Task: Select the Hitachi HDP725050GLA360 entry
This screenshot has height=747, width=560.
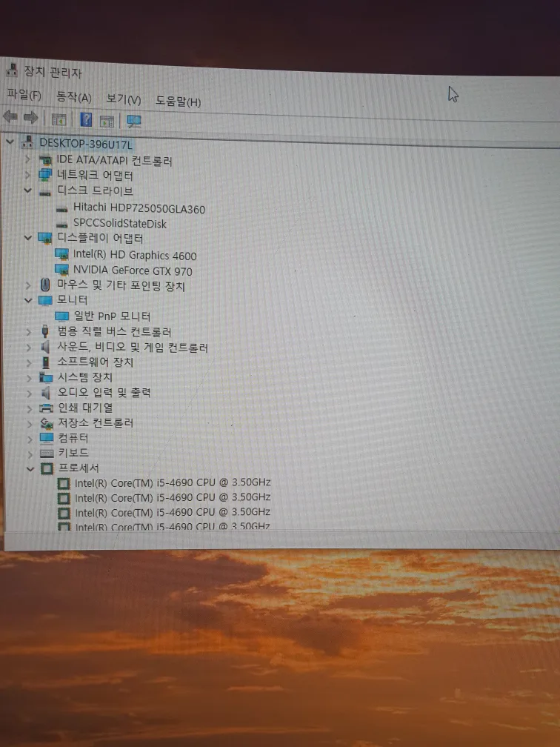Action: pos(139,208)
